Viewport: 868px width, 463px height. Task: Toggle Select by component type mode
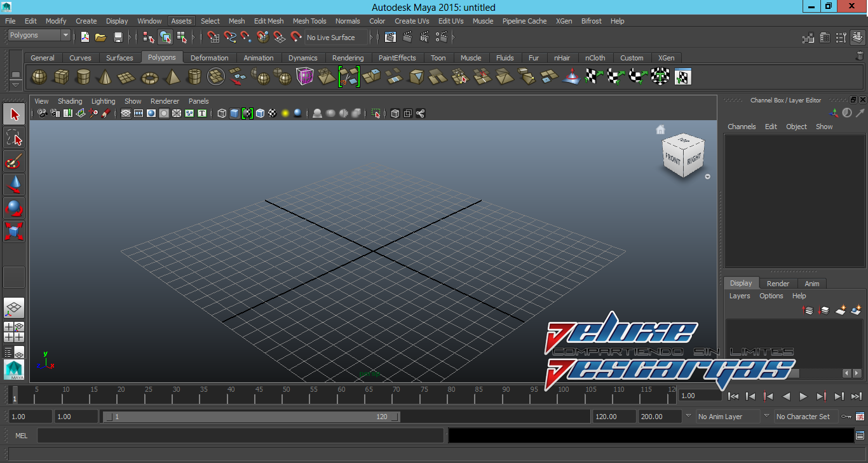(x=182, y=38)
